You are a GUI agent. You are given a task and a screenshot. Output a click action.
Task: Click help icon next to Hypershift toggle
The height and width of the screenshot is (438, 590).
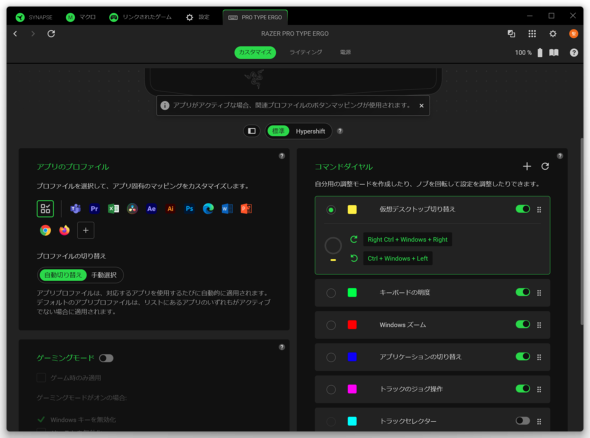coord(340,131)
